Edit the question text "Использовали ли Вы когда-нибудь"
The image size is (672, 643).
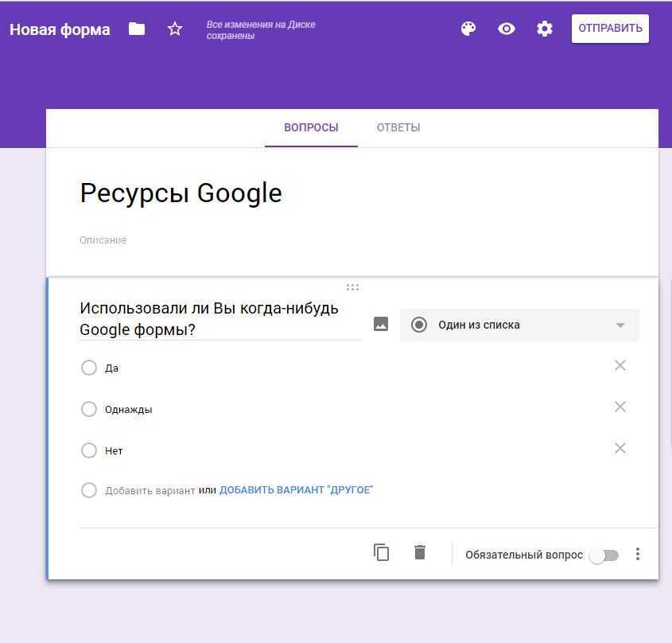(x=209, y=309)
